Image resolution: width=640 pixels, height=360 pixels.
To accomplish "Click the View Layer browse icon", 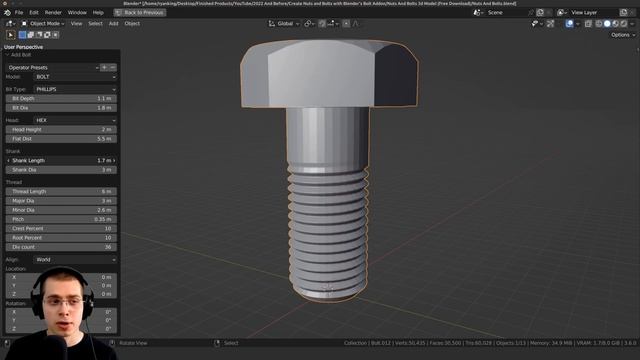I will point(562,13).
